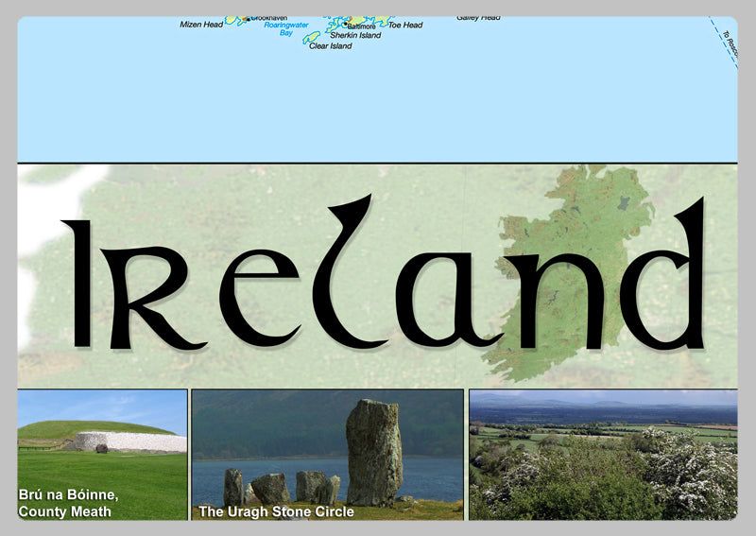
Task: Open the hawthorn countryside landscape photo
Action: pos(603,455)
